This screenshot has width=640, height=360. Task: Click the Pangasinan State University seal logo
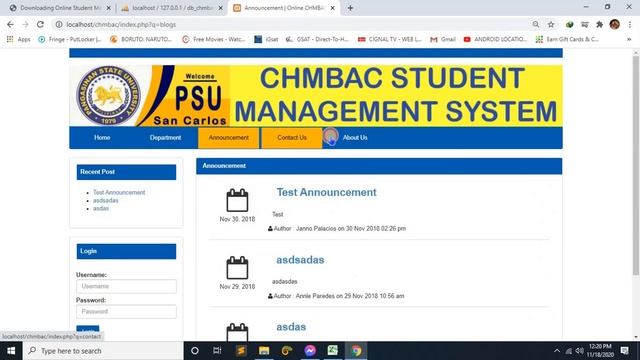point(108,96)
